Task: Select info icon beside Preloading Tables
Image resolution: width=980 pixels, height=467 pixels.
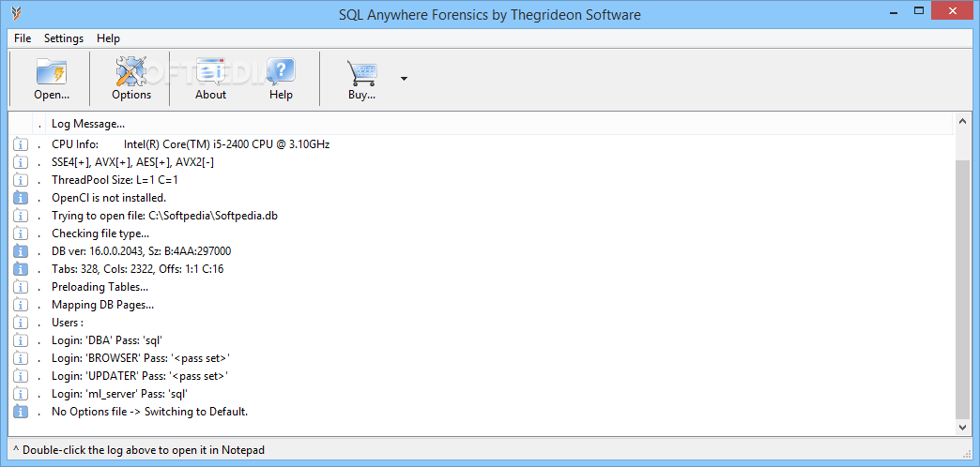Action: 21,287
